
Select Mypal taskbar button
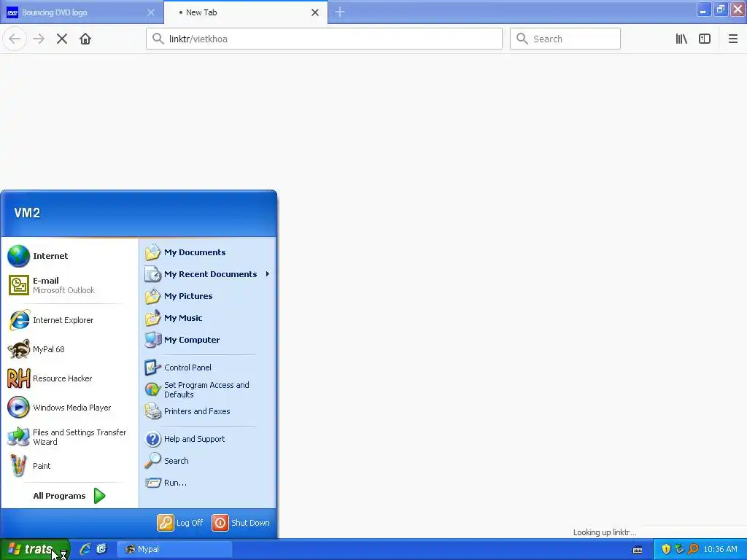pyautogui.click(x=174, y=549)
